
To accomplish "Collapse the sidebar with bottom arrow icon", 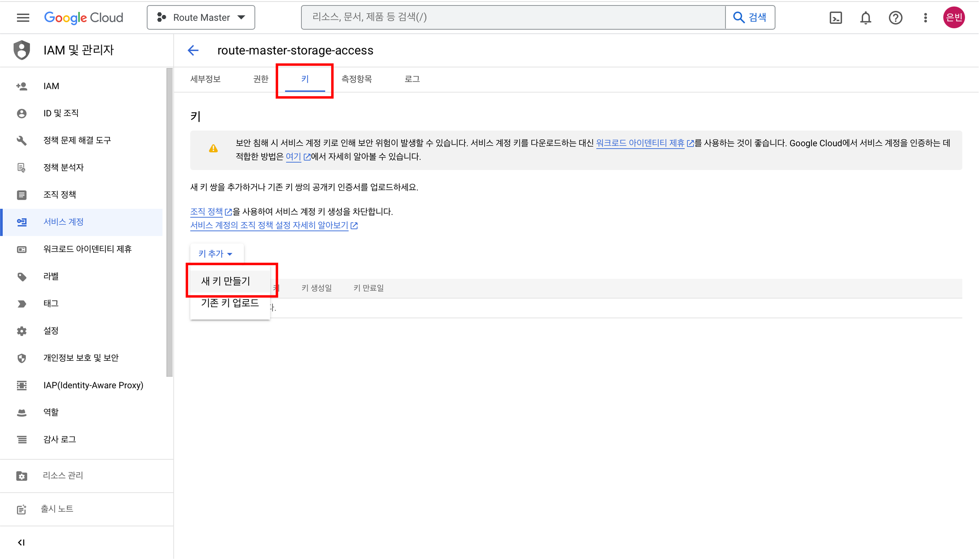I will coord(22,542).
